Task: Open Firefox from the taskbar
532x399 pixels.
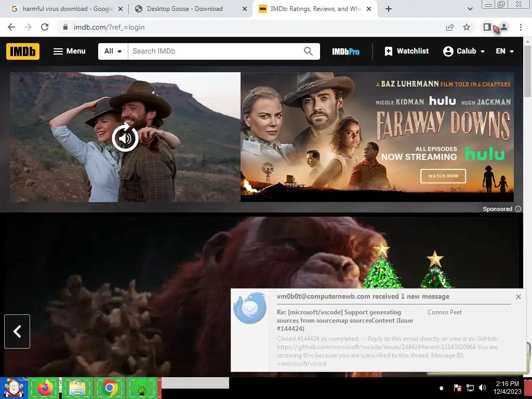Action: point(45,388)
